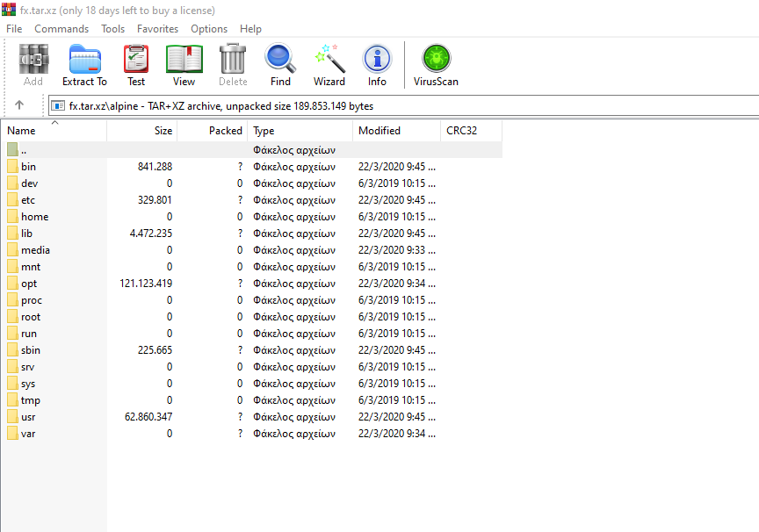Sort by the Packed column header
The image size is (759, 532).
(x=213, y=131)
